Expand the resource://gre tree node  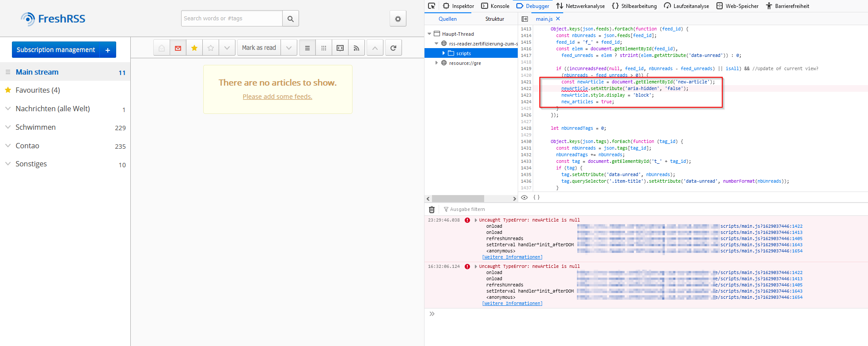click(436, 63)
